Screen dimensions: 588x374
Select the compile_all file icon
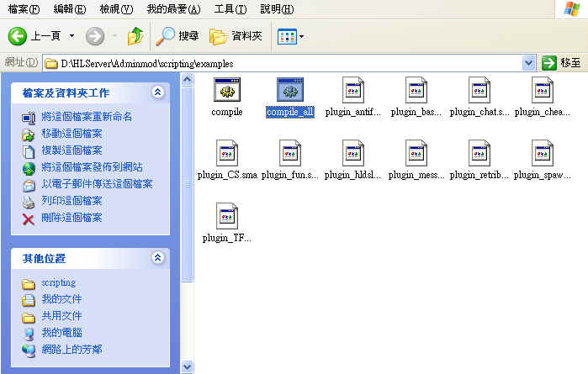(x=289, y=90)
